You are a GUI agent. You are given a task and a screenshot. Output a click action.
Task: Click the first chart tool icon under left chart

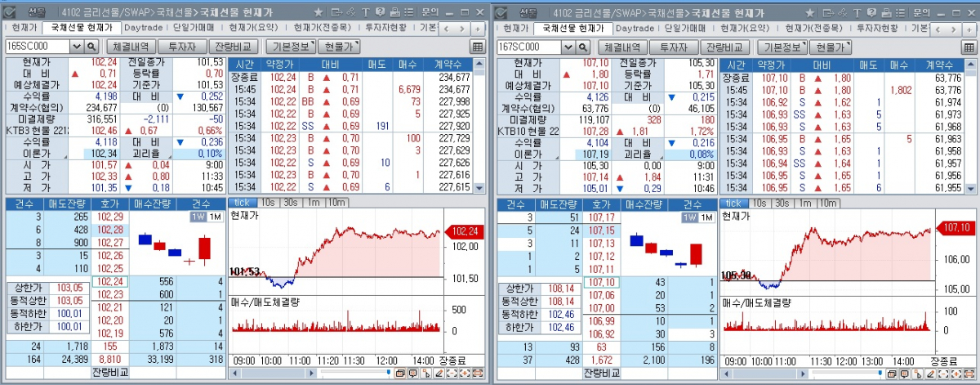399,374
